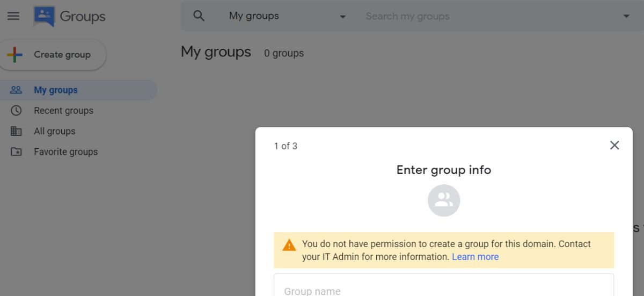Click the Recent groups clock icon
Viewport: 644px width, 296px height.
pos(16,111)
